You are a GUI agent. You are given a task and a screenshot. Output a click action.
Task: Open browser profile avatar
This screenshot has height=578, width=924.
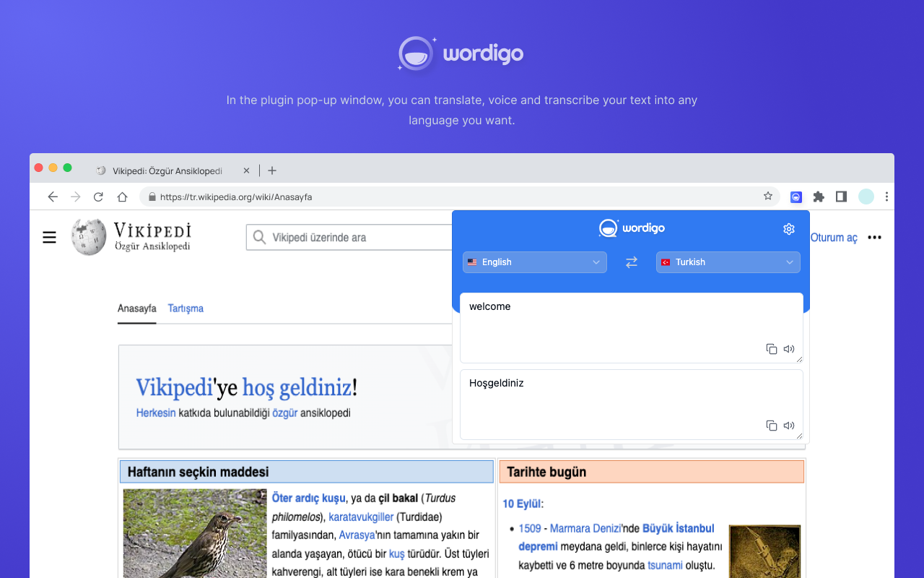[866, 197]
